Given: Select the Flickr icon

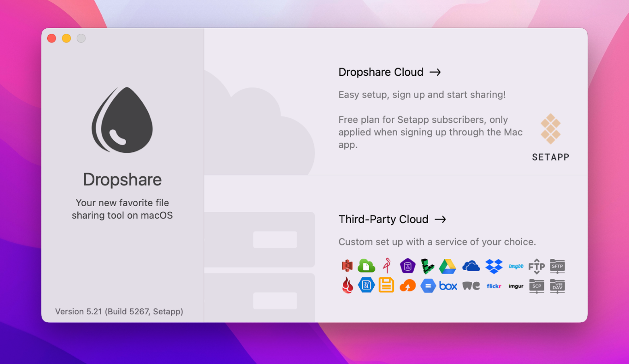Looking at the screenshot, I should [494, 285].
